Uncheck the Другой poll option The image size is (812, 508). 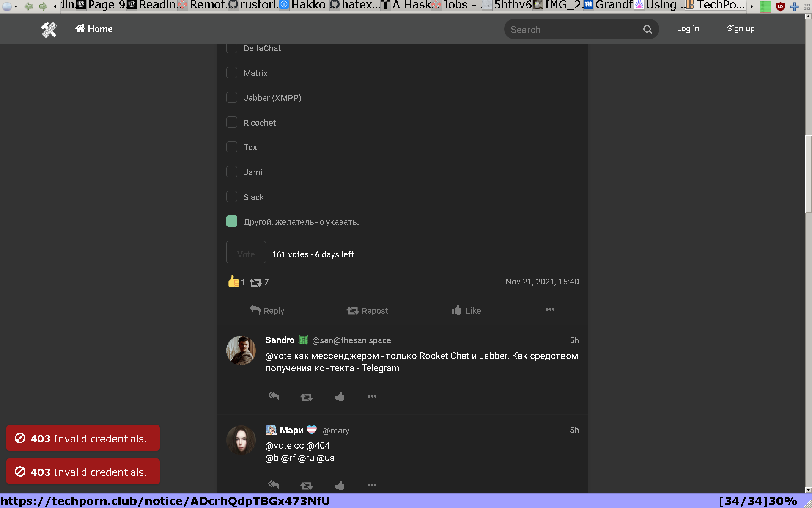(x=232, y=221)
